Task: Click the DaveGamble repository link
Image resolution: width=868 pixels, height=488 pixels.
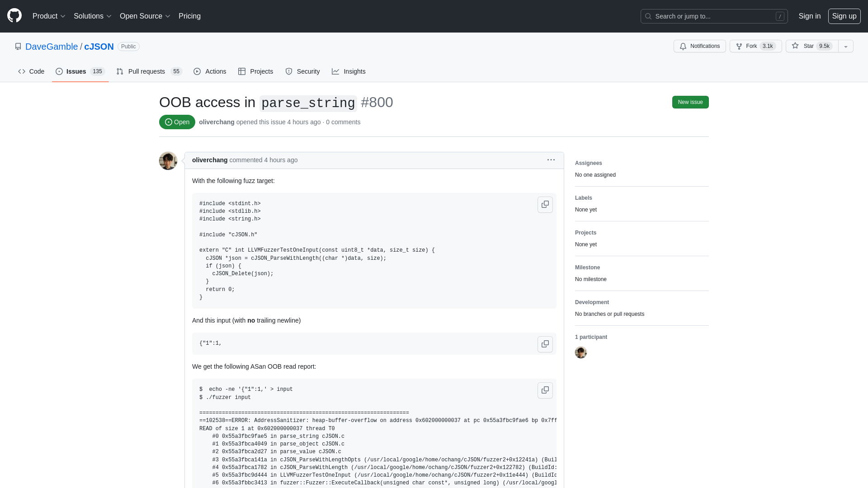Action: coord(52,47)
